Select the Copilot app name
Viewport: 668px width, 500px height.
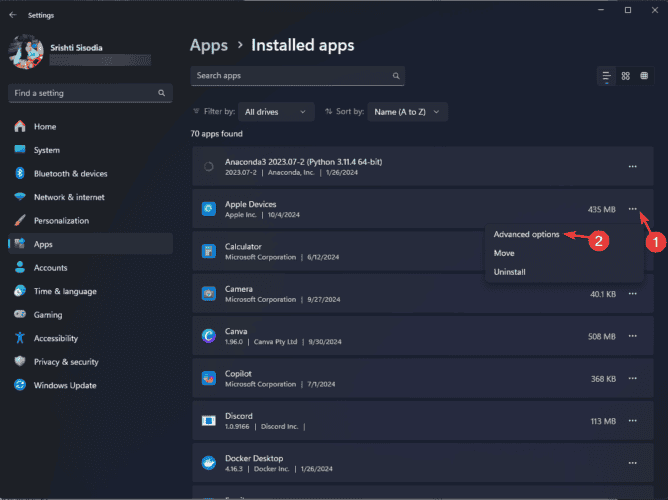tap(238, 374)
